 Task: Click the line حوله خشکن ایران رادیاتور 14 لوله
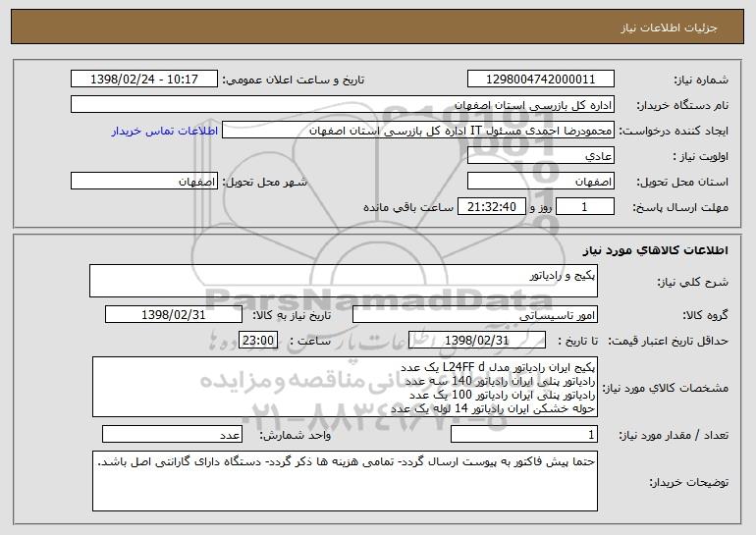pos(493,408)
